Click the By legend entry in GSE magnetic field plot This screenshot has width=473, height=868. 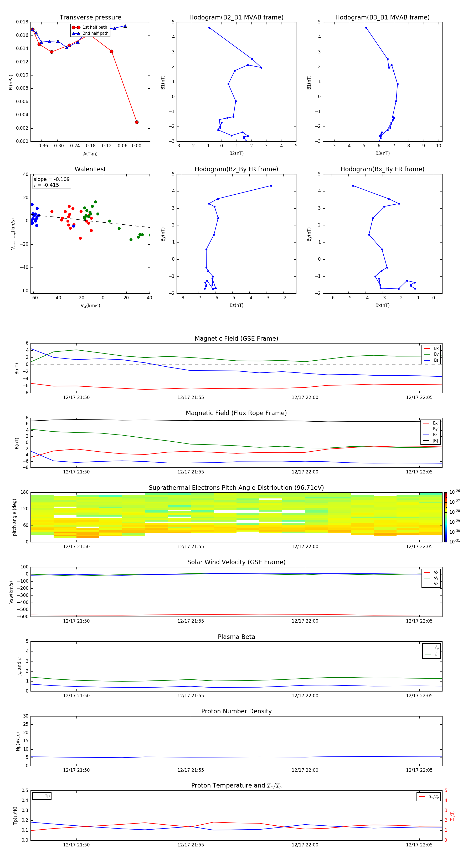pyautogui.click(x=431, y=354)
